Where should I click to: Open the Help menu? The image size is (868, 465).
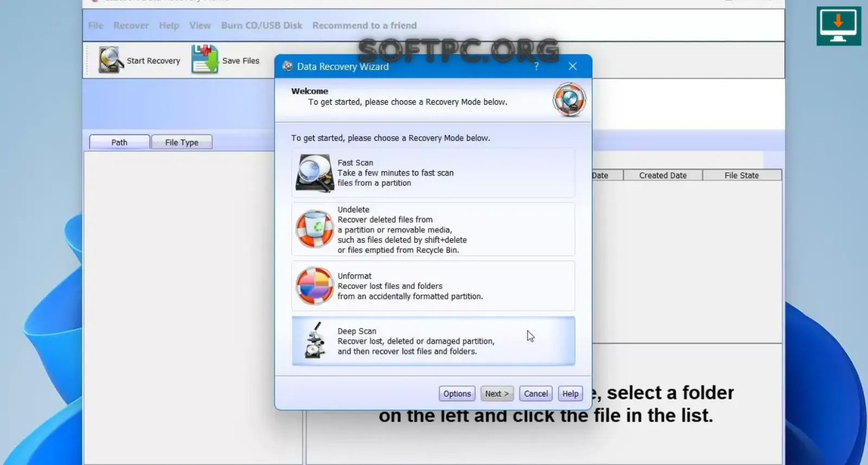click(169, 25)
